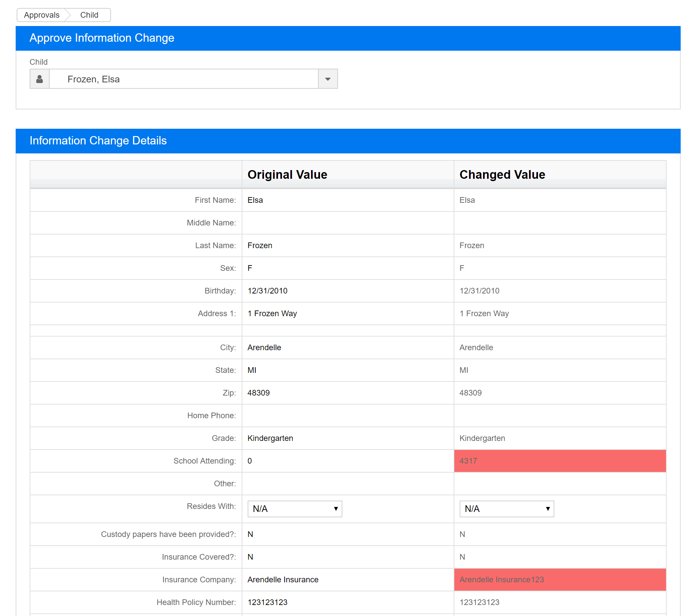Select the original Birthday 12/31/2010 value
This screenshot has width=696, height=616.
[x=267, y=290]
